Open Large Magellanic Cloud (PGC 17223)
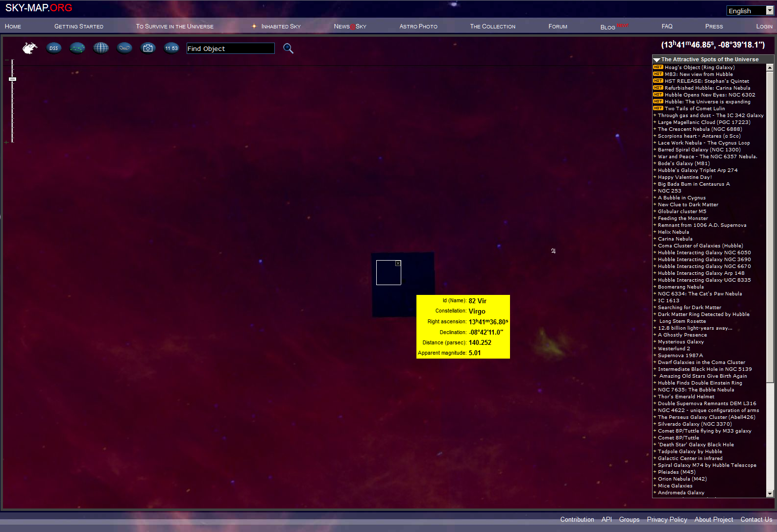The image size is (777, 532). click(704, 122)
